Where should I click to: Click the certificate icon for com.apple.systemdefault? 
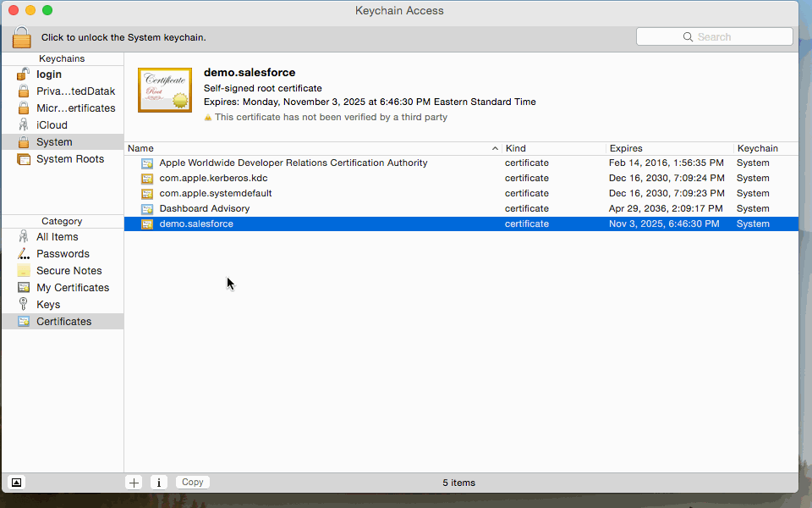[x=147, y=194]
